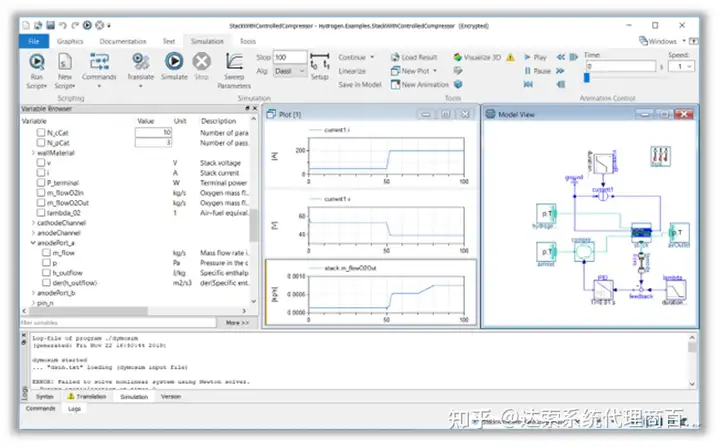Screen dimensions: 720x448
Task: Click the Commands icon in the ribbon
Action: tap(98, 63)
